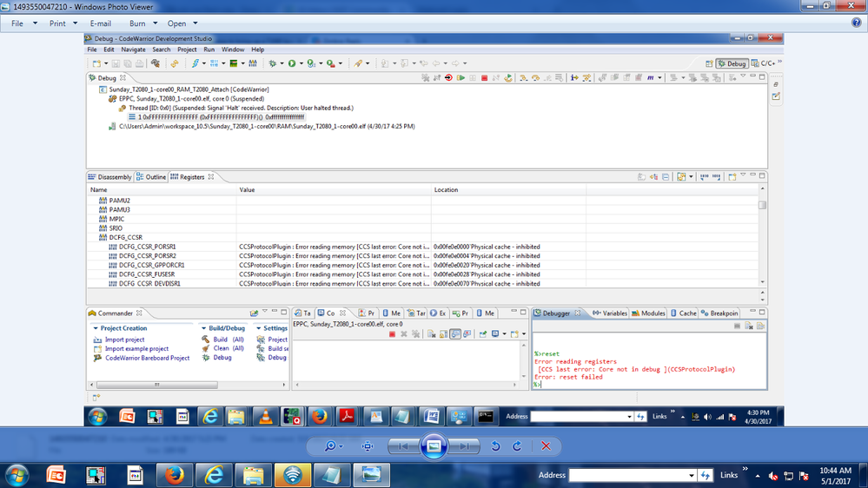
Task: Switch to the C/C++ perspective button
Action: click(764, 63)
